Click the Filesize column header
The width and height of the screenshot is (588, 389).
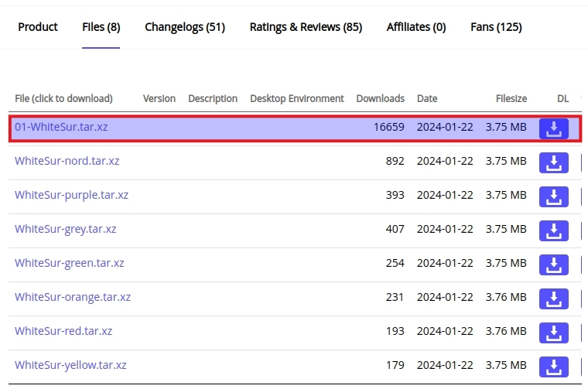coord(511,98)
